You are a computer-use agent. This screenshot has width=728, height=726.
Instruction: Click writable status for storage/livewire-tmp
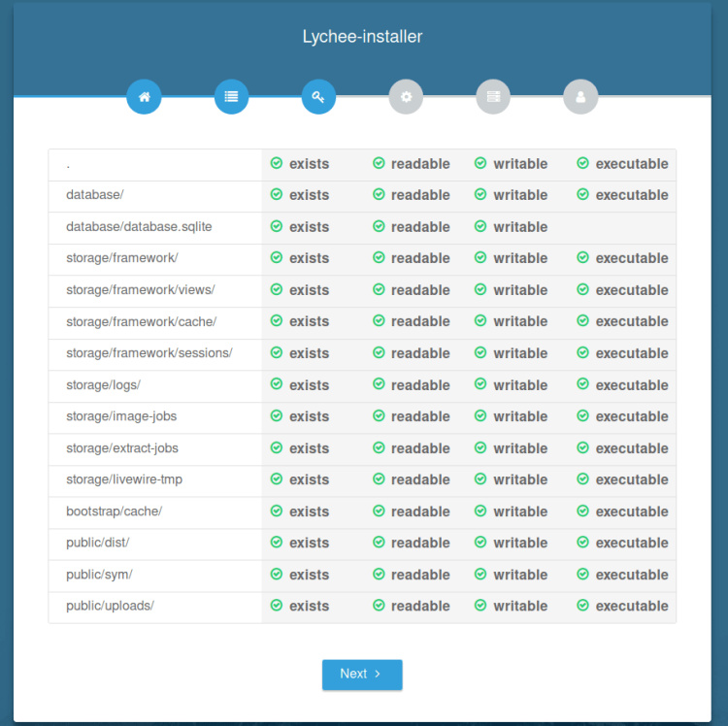pos(519,479)
